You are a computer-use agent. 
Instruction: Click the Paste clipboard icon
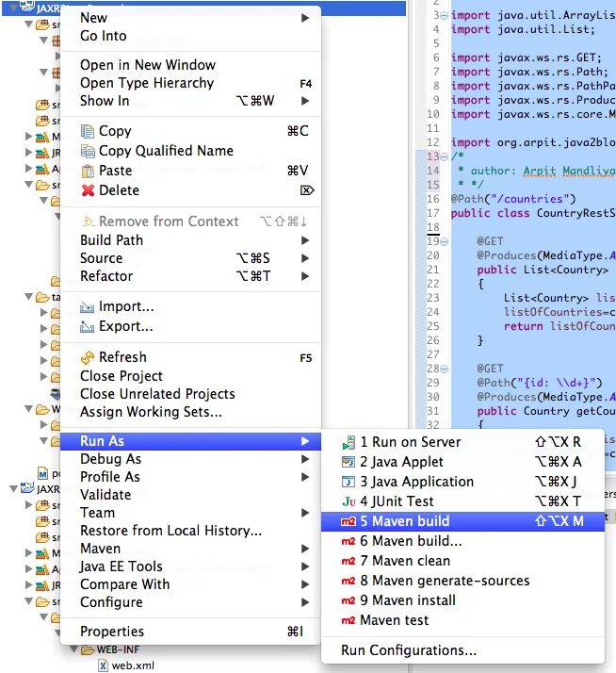click(88, 171)
